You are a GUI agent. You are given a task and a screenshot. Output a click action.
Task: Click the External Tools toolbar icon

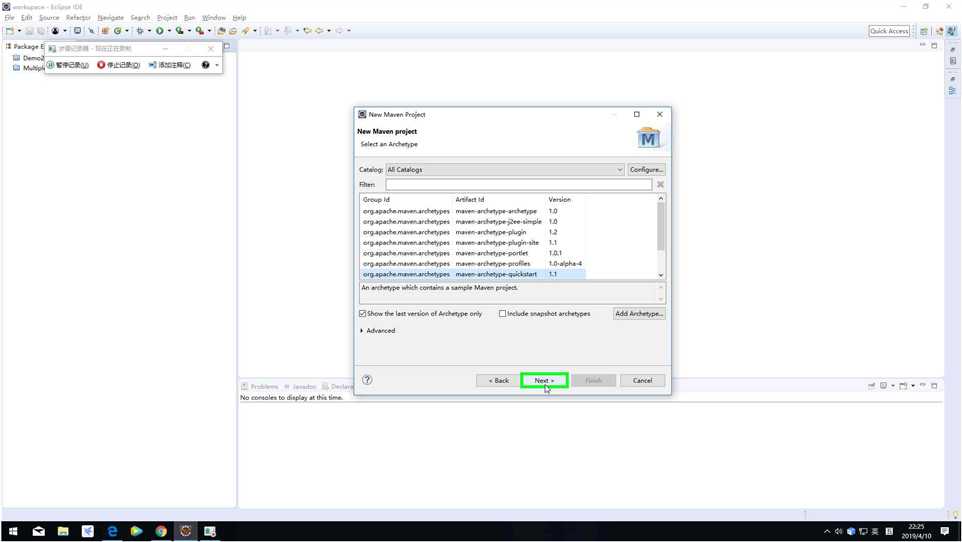click(199, 31)
